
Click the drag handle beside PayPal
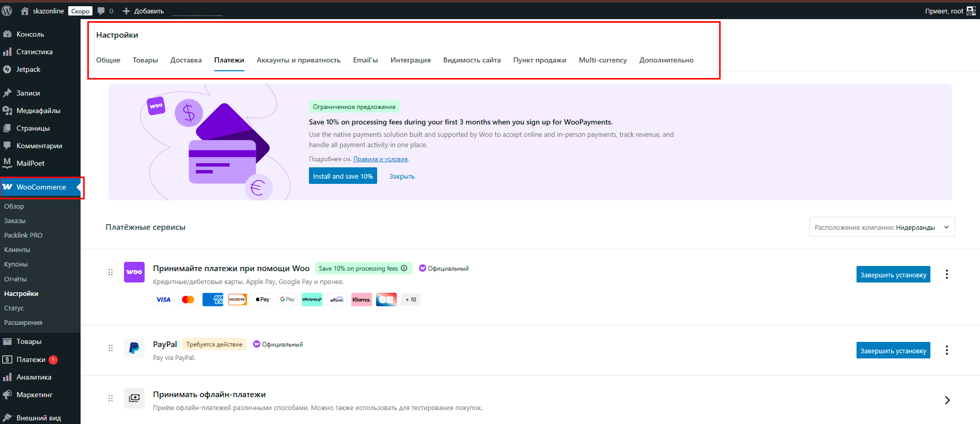tap(111, 348)
